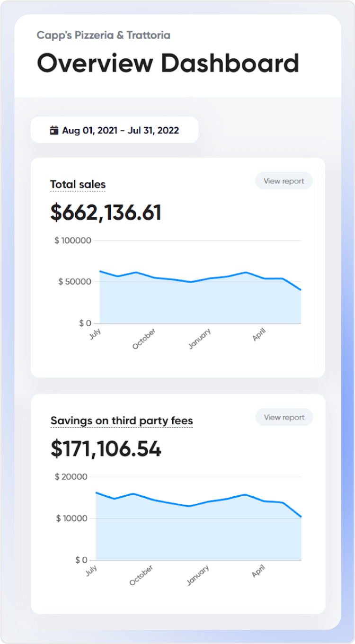Click View report for Total sales

pyautogui.click(x=284, y=181)
